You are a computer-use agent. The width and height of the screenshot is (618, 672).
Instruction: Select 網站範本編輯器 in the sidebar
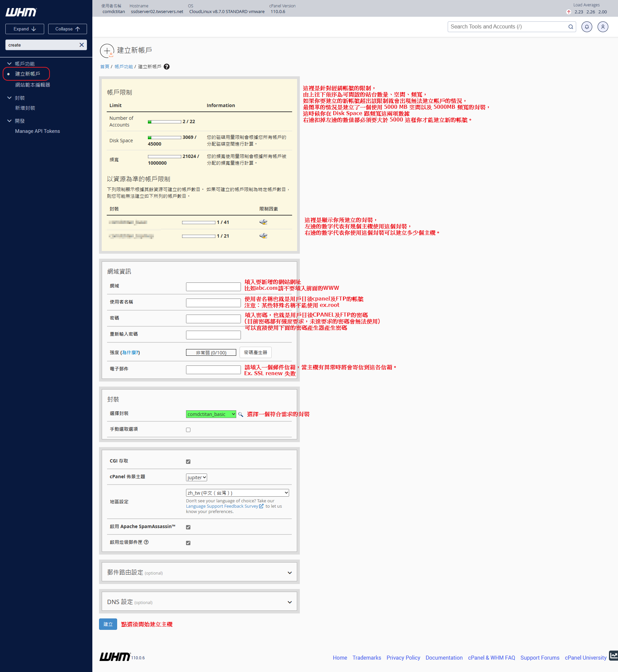tap(32, 85)
